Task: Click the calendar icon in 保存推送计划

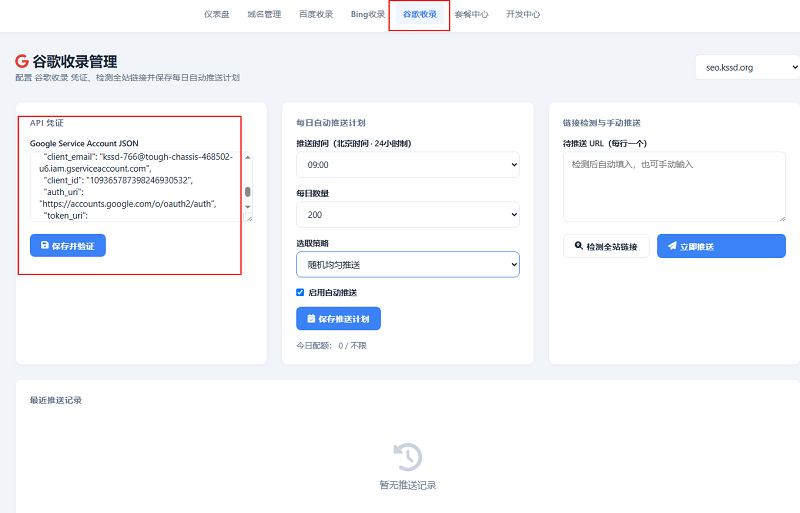Action: 311,319
